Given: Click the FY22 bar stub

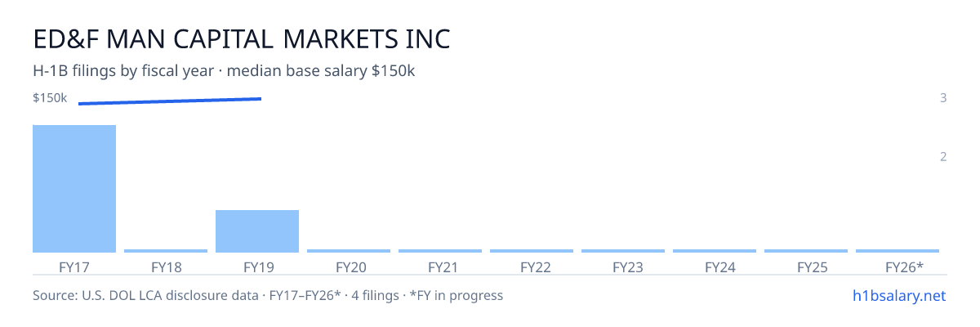Looking at the screenshot, I should click(x=532, y=251).
